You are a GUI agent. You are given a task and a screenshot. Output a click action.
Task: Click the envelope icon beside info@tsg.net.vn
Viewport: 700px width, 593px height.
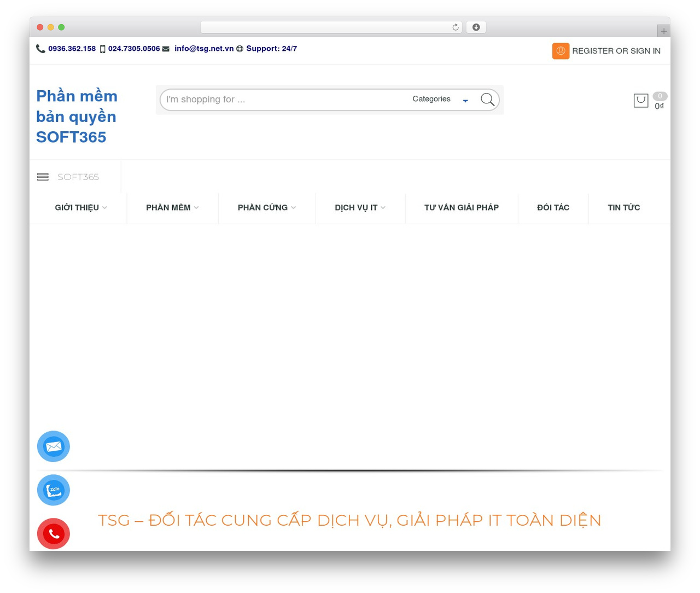point(166,49)
